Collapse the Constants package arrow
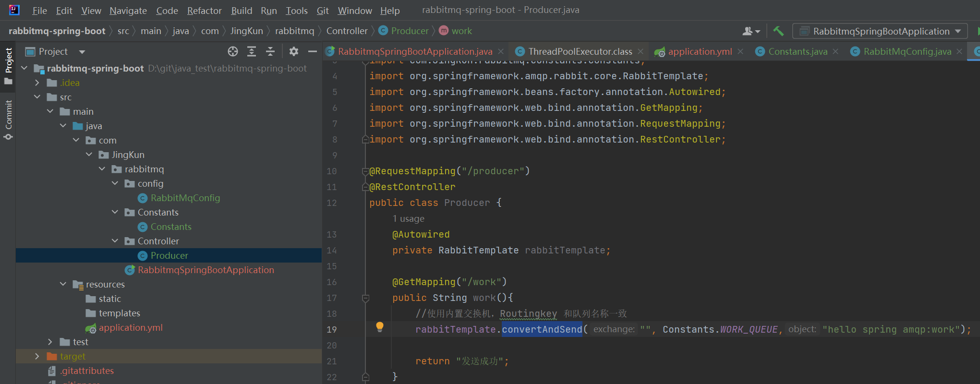 point(115,212)
